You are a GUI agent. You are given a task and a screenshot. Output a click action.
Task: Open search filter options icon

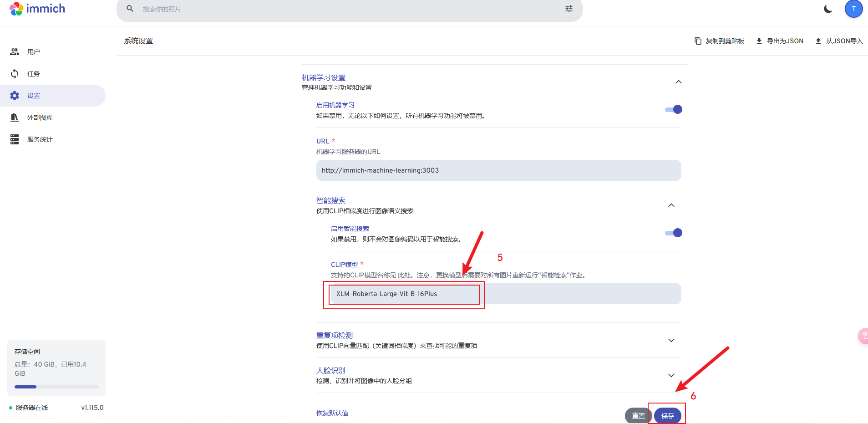[569, 9]
